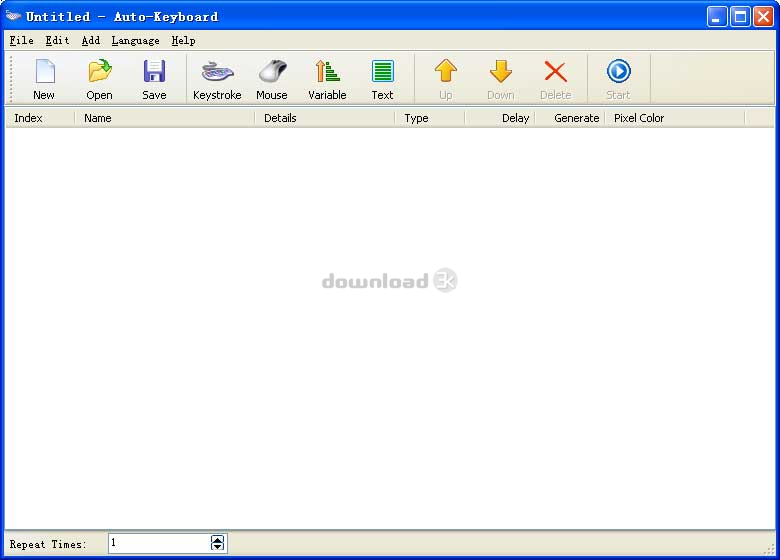Viewport: 780px width, 560px height.
Task: Sort list by Name column header
Action: coord(165,118)
